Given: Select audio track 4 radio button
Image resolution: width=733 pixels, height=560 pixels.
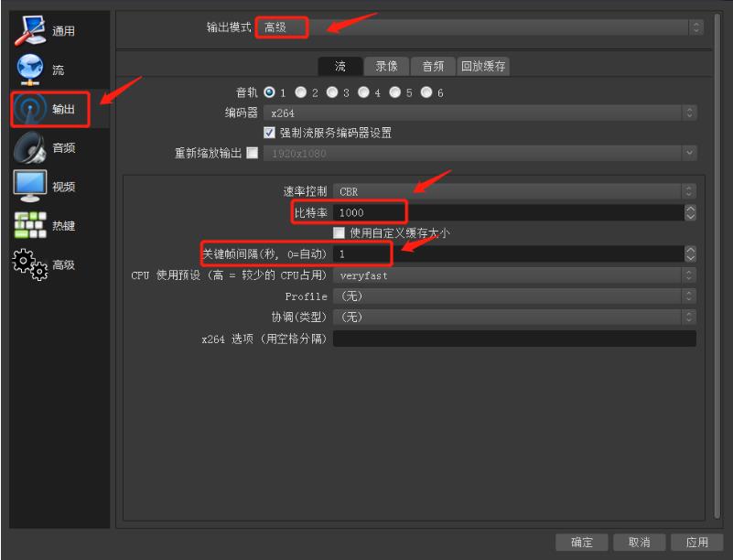Looking at the screenshot, I should pos(363,92).
